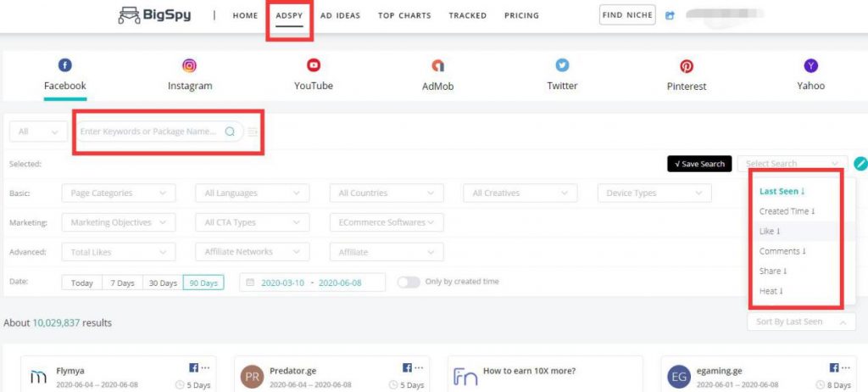This screenshot has height=392, width=868.
Task: Open the All search-scope dropdown
Action: pos(38,132)
